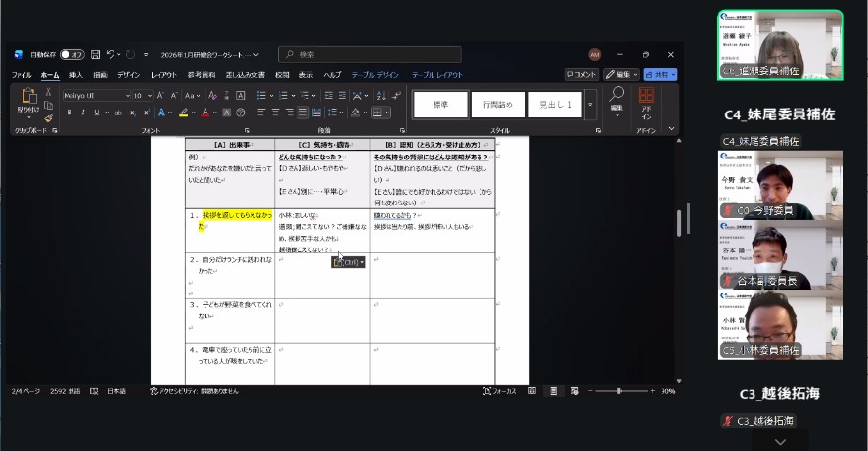Click the 共有 (Share) button
The image size is (868, 451).
coord(661,74)
